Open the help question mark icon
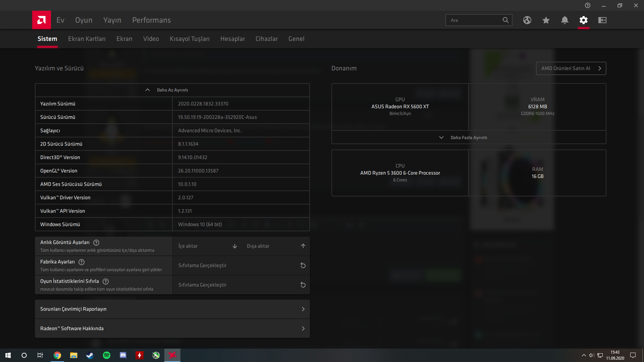Image resolution: width=644 pixels, height=362 pixels. [588, 5]
